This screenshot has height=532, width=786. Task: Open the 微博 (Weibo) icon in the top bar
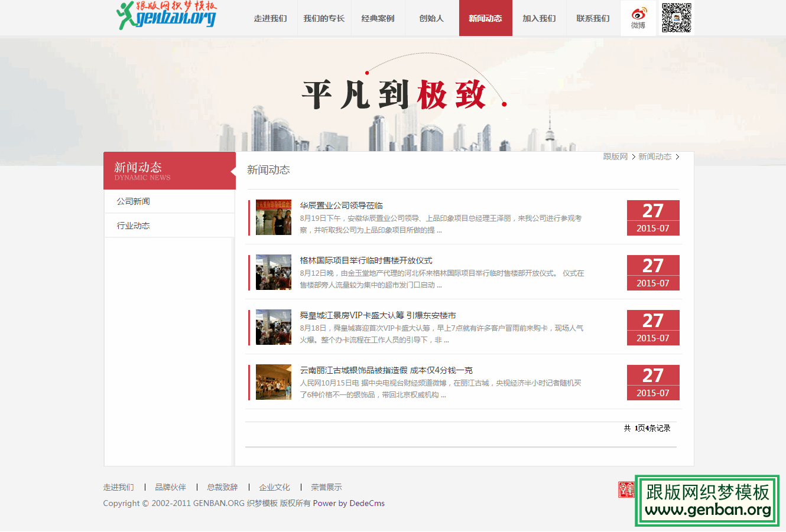coord(638,18)
